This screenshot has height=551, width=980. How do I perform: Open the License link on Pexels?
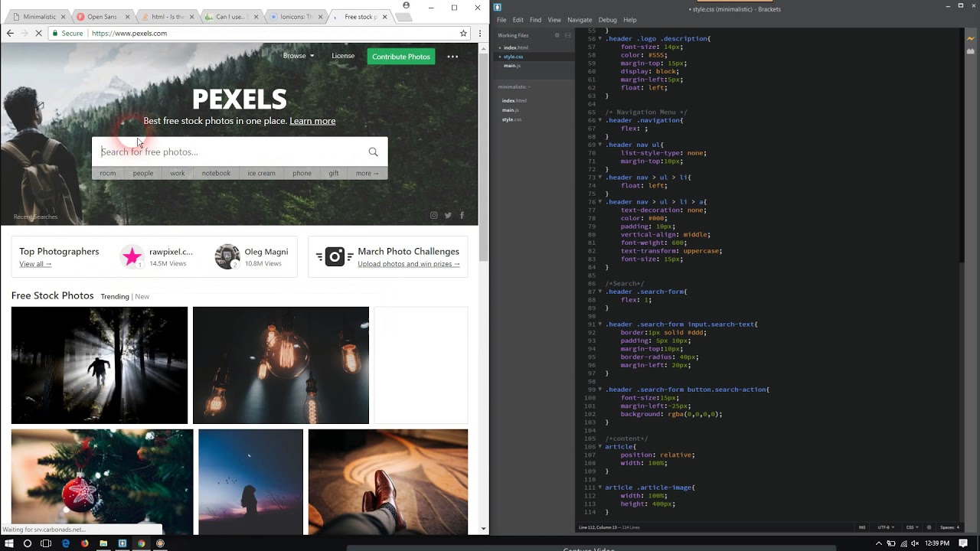point(343,56)
